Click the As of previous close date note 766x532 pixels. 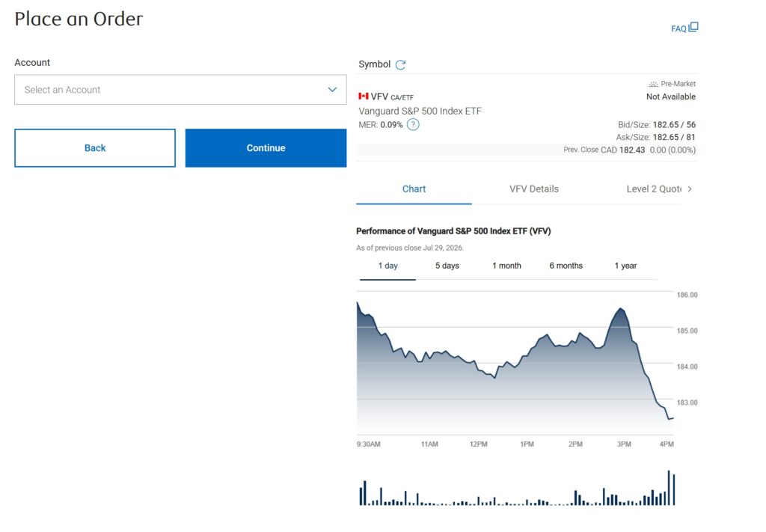click(410, 248)
